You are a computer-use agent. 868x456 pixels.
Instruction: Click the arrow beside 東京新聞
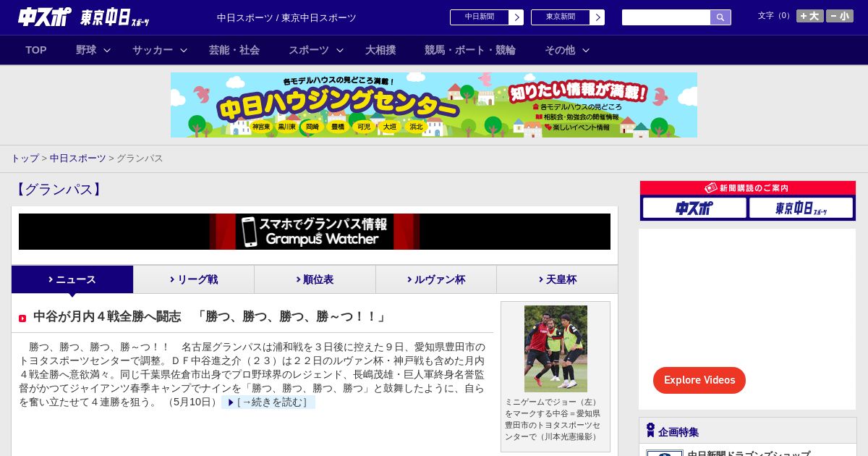tap(597, 17)
